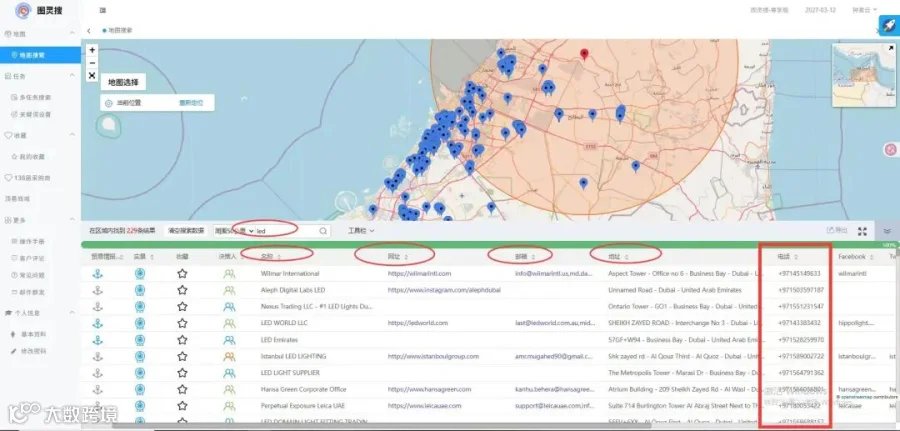Image resolution: width=900 pixels, height=431 pixels.
Task: View decision makers for Istanbul LED LIGHTING
Action: point(229,356)
